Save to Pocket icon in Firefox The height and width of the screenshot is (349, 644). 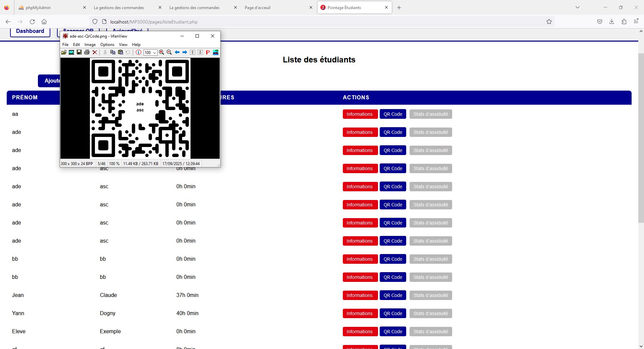(600, 21)
